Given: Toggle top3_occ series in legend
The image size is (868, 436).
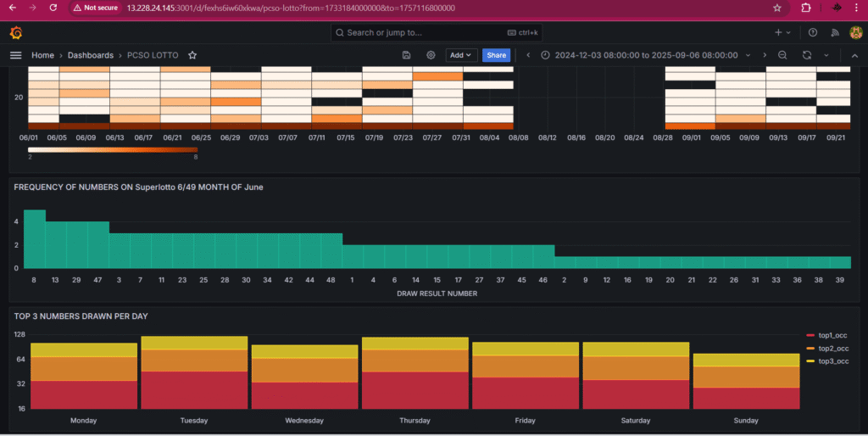Looking at the screenshot, I should point(832,361).
